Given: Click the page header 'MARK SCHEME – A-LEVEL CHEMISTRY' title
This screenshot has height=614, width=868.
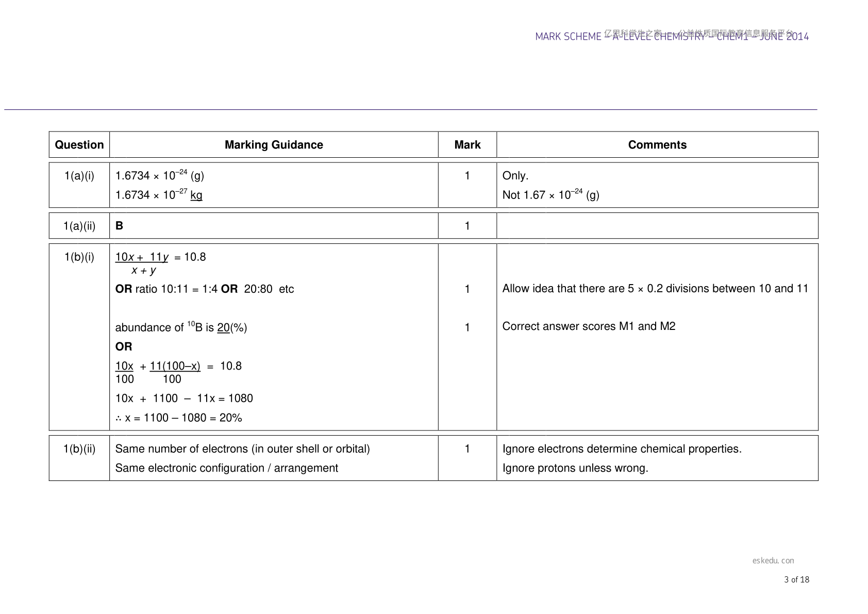Looking at the screenshot, I should tap(672, 37).
